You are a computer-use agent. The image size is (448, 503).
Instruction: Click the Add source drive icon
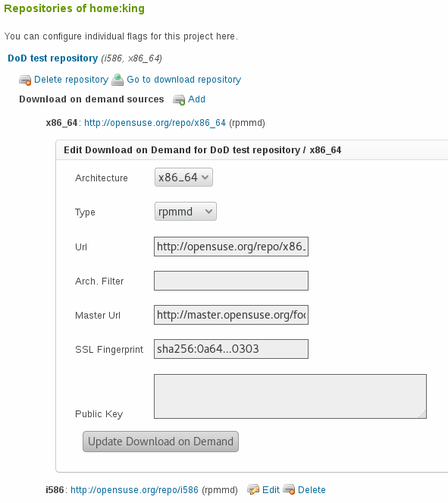[179, 100]
